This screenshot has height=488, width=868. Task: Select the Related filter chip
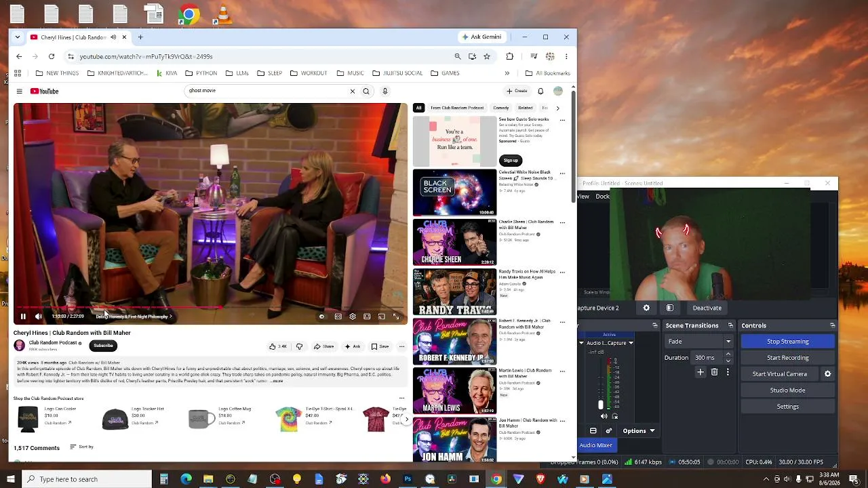(x=526, y=108)
